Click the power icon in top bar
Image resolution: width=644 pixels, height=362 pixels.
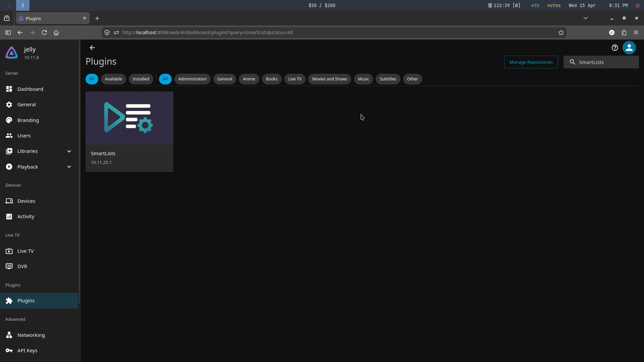[x=638, y=5]
